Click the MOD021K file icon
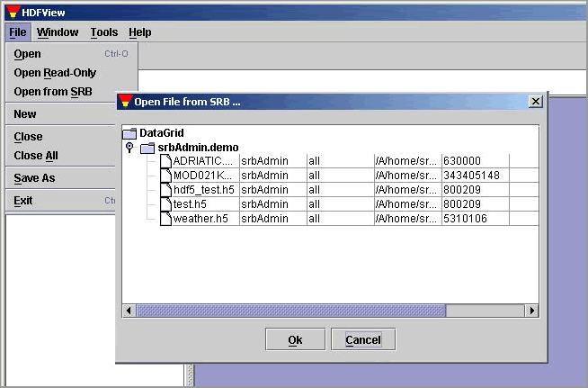This screenshot has height=388, width=588. click(165, 176)
